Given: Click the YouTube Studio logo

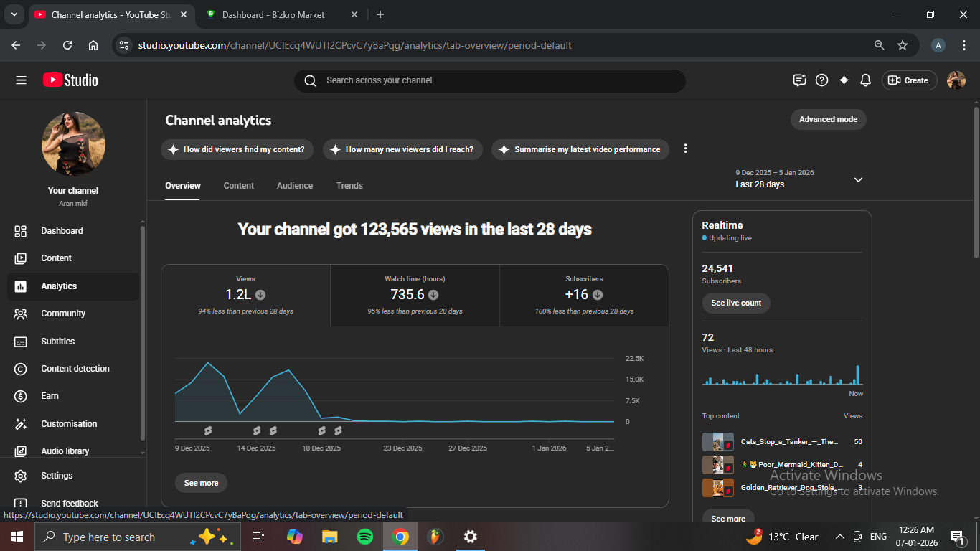Looking at the screenshot, I should pos(70,80).
